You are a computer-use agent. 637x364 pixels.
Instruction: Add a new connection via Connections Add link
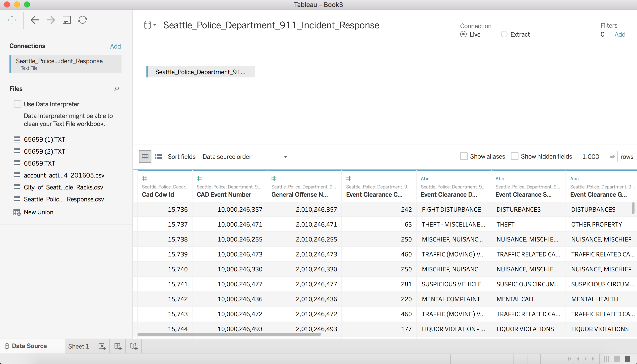[x=115, y=46]
